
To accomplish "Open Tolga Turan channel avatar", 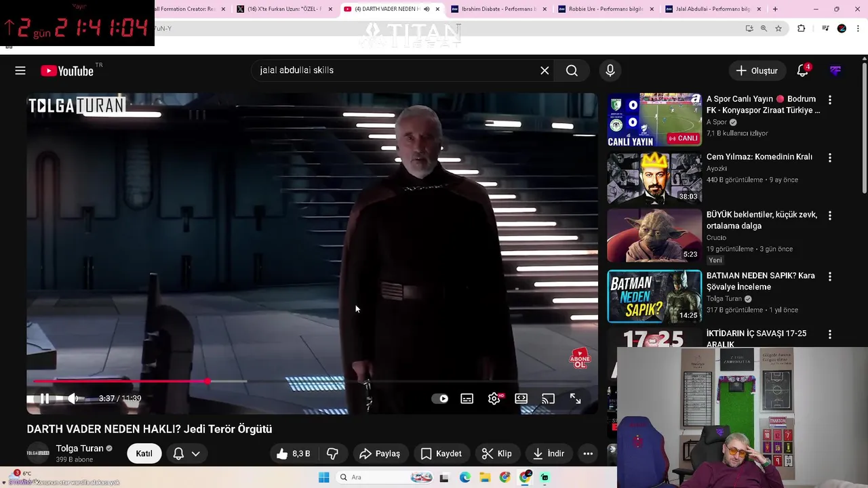I will [x=38, y=453].
